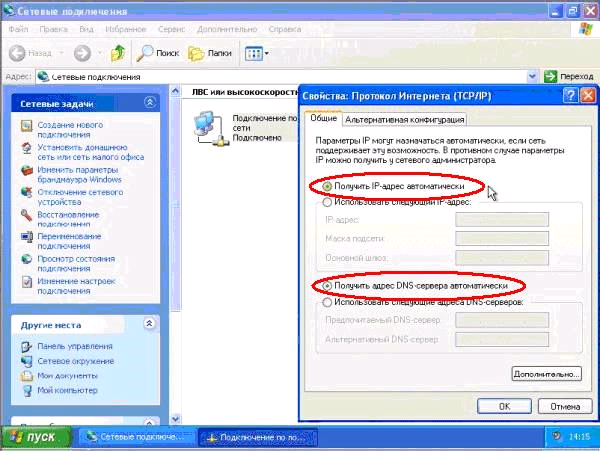Select Получить адрес DNS-сервера автоматически option
The image size is (600, 451).
tap(327, 286)
